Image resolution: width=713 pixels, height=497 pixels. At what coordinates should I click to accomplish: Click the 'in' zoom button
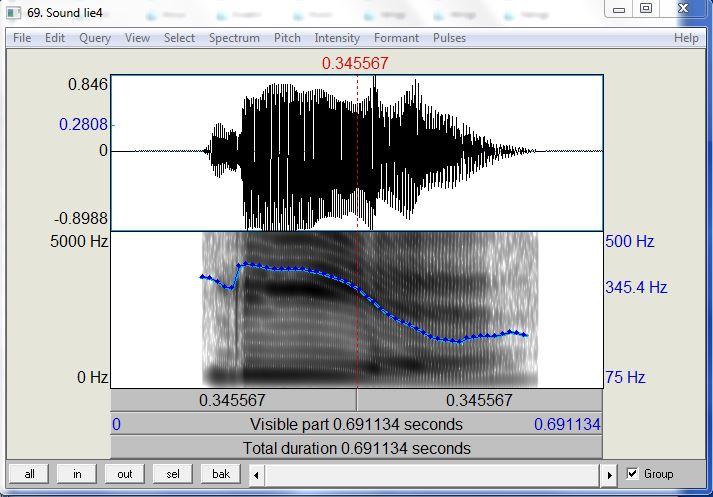[x=77, y=474]
